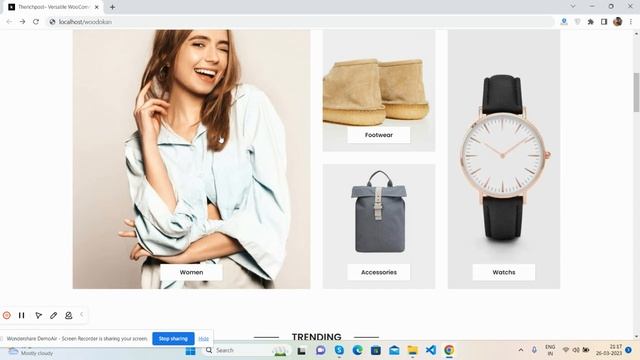Open the clock and date panel
This screenshot has height=360, width=640.
609,350
